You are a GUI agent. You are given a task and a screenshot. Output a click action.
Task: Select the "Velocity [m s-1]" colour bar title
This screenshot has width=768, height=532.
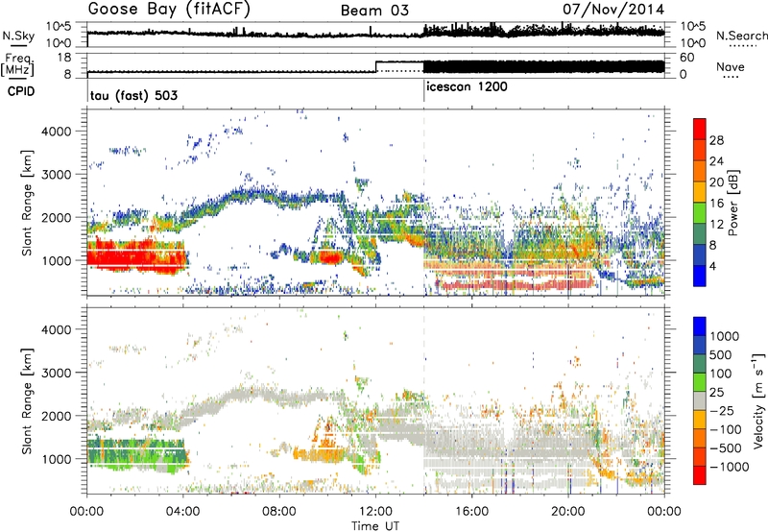click(x=758, y=400)
